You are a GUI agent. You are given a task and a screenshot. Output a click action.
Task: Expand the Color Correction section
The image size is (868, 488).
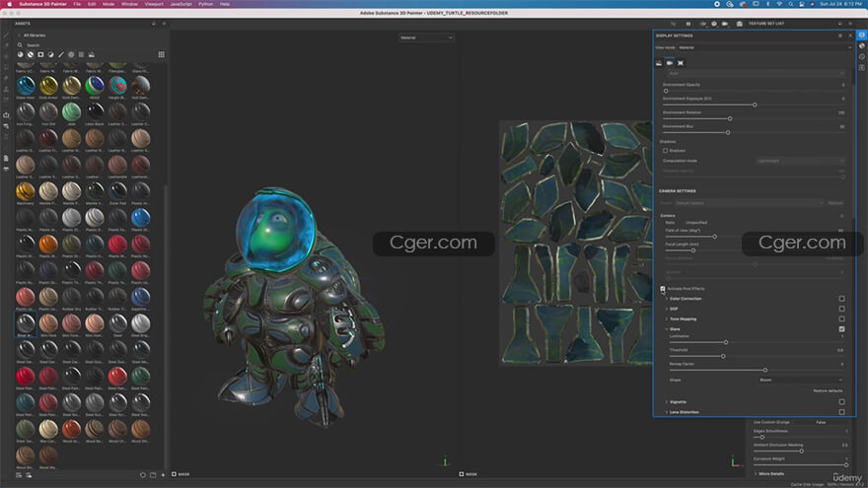pos(667,299)
